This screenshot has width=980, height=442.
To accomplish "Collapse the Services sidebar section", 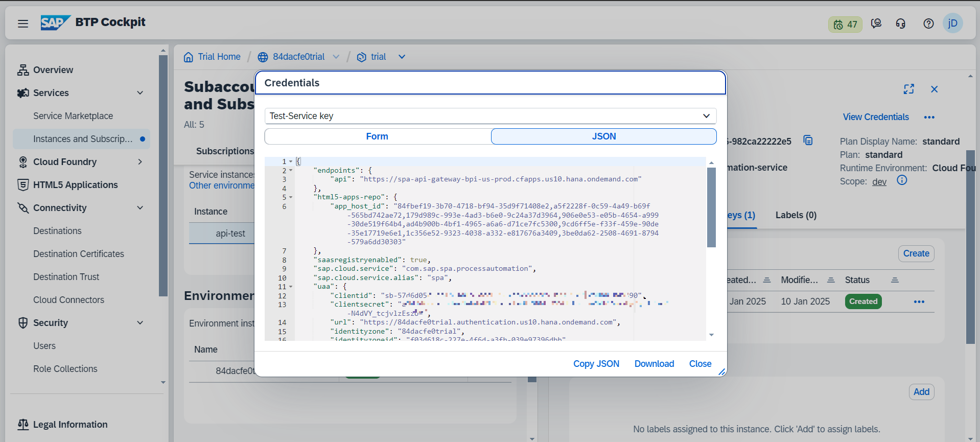I will tap(140, 93).
